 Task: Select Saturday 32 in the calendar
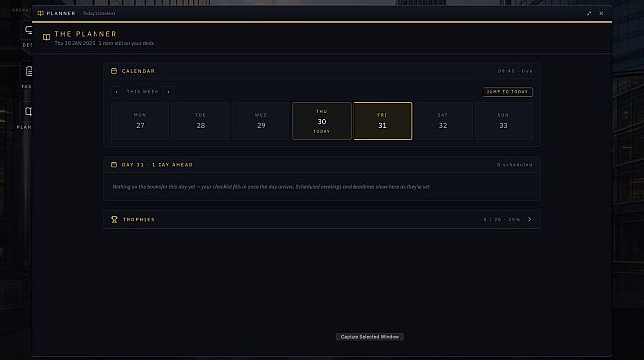(443, 121)
